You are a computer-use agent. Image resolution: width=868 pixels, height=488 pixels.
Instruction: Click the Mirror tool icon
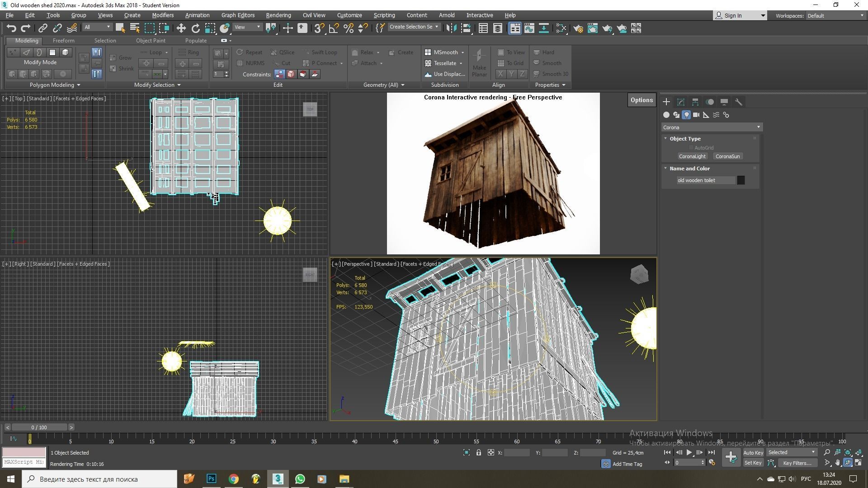(451, 28)
